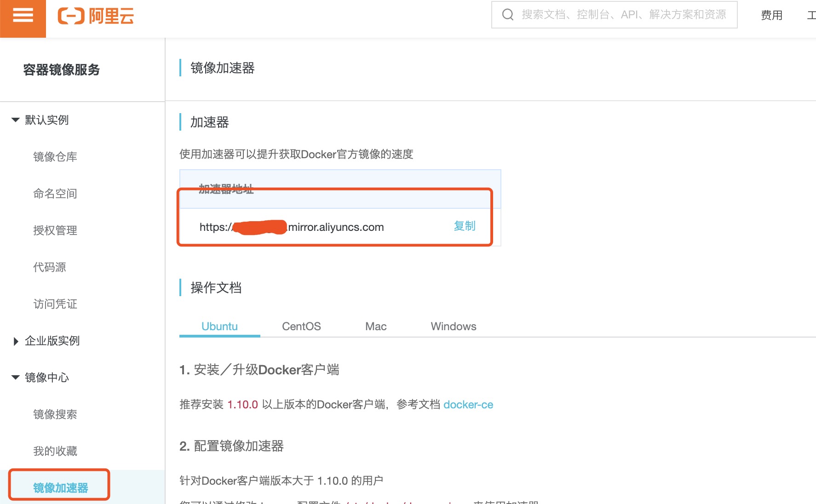This screenshot has width=816, height=504.
Task: Open 授权管理 from the sidebar
Action: coord(55,230)
